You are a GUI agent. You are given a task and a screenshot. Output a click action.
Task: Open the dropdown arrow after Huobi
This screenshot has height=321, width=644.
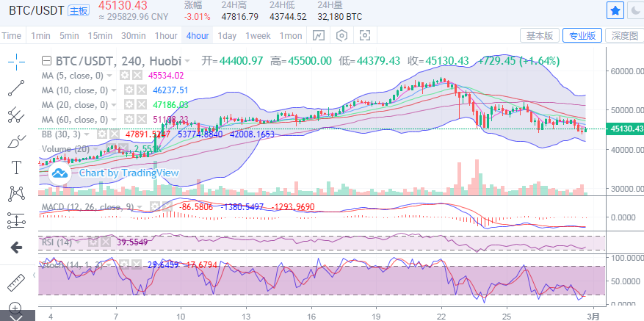tap(187, 61)
